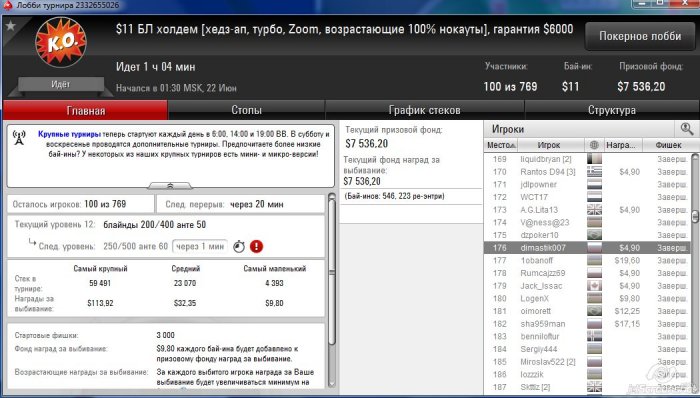Collapse the news banner using chevron handle
Screen dimensions: 700x398
(170, 185)
